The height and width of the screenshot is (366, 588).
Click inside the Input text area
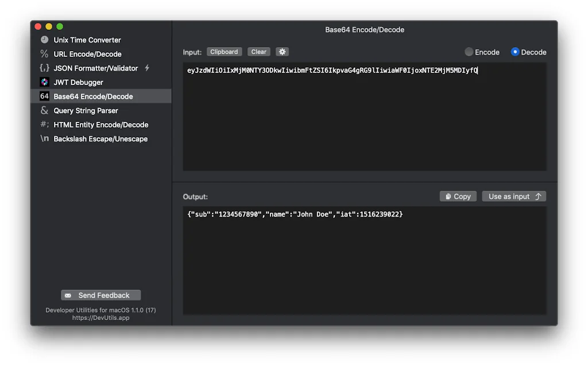click(364, 115)
